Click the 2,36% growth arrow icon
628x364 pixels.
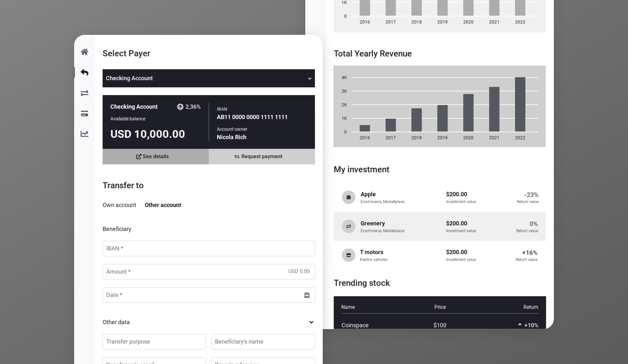pos(180,107)
